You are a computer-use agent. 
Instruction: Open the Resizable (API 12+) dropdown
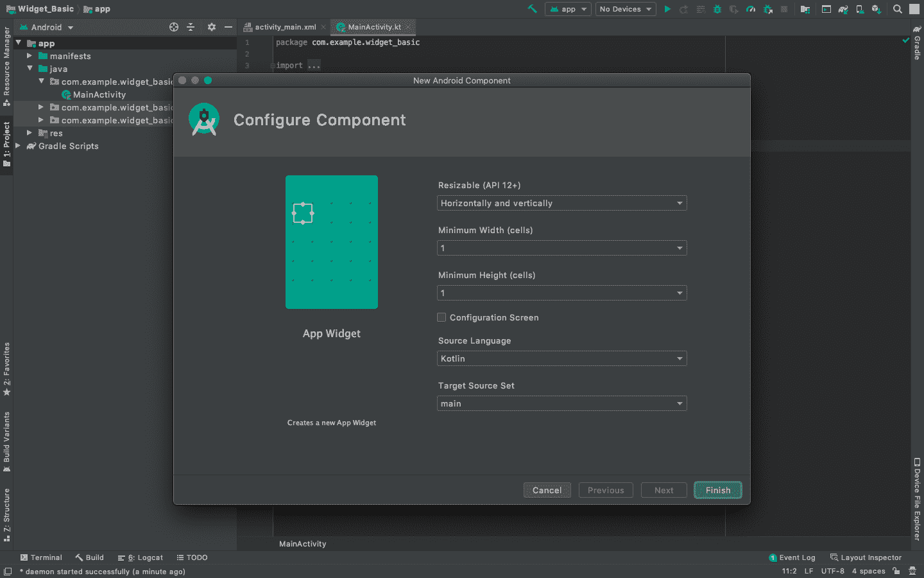(561, 203)
